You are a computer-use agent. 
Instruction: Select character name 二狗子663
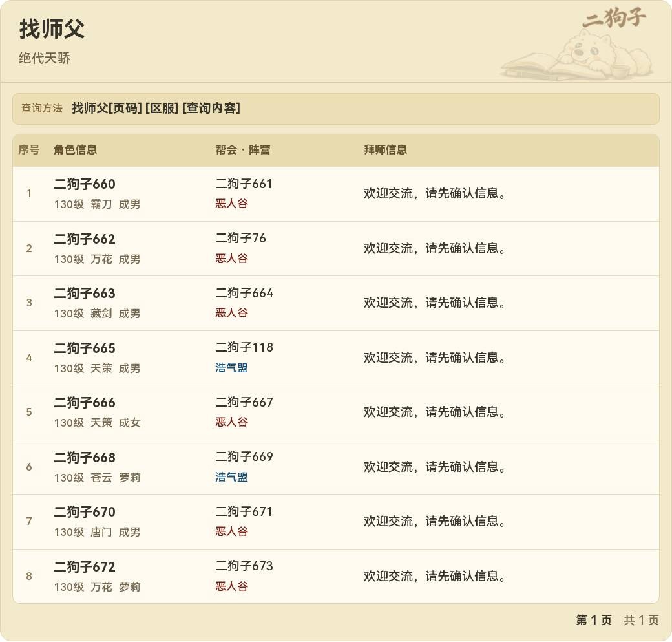pyautogui.click(x=85, y=294)
